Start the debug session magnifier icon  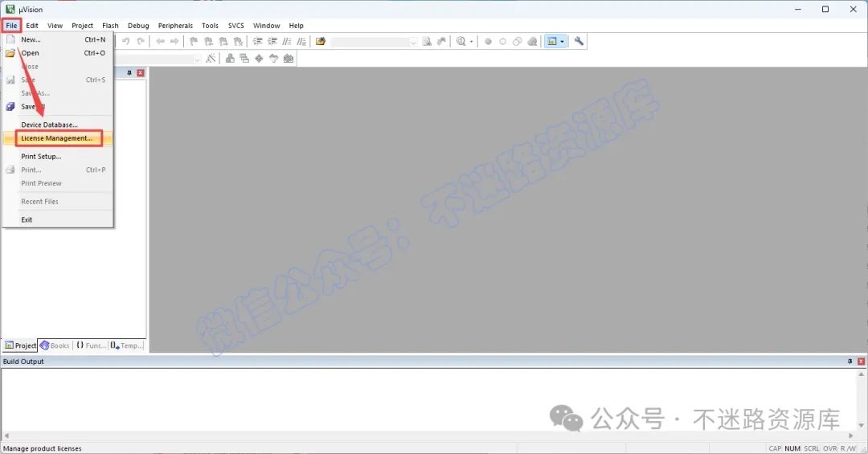point(461,42)
